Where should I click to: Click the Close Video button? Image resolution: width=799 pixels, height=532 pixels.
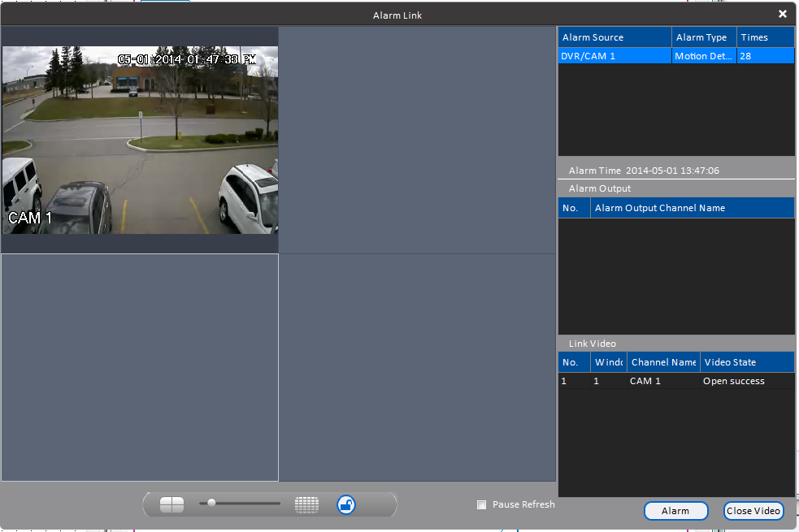point(753,511)
